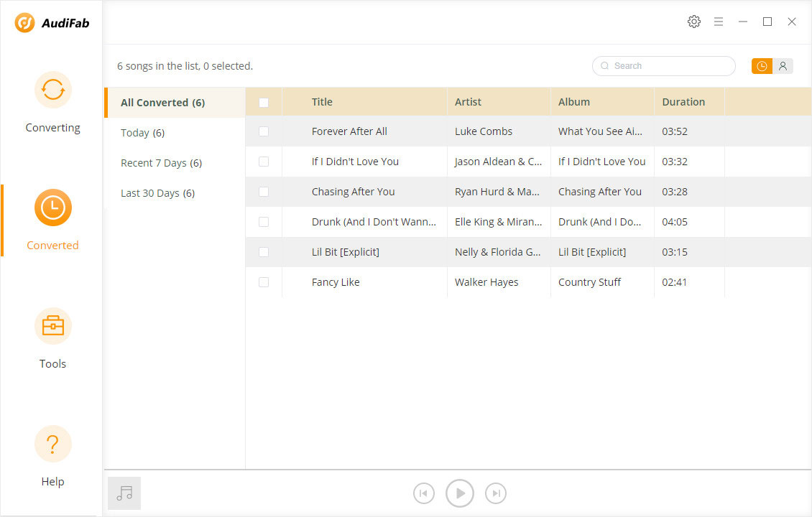Click the Tools label in sidebar
The height and width of the screenshot is (517, 812).
point(53,364)
